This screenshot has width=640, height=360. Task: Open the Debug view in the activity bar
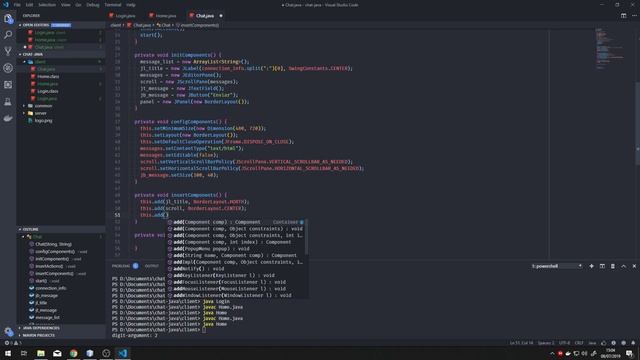tap(8, 68)
